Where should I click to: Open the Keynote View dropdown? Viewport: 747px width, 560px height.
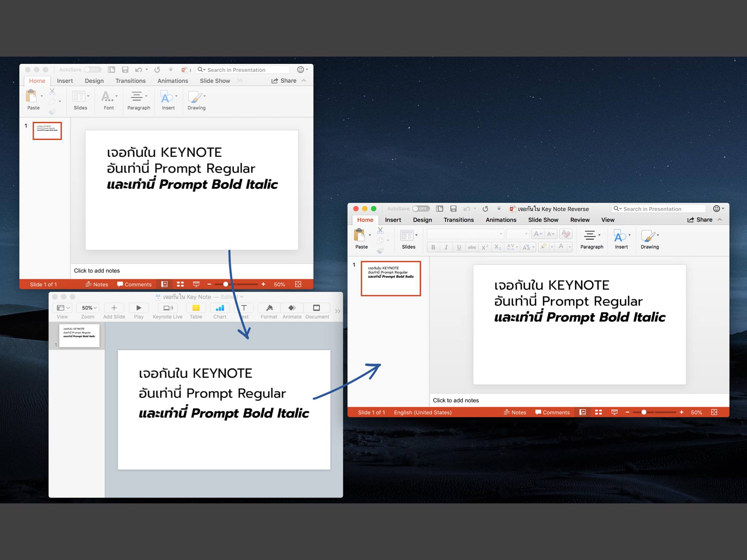[63, 308]
